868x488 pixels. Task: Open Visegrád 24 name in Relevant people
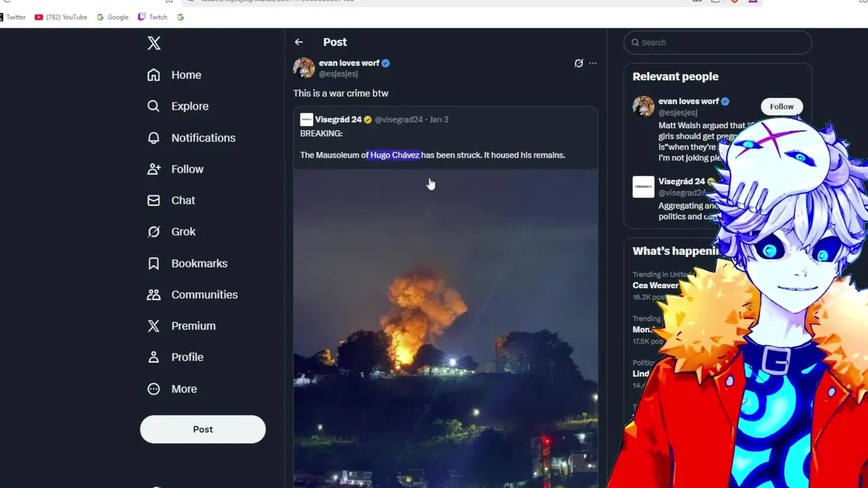point(682,181)
